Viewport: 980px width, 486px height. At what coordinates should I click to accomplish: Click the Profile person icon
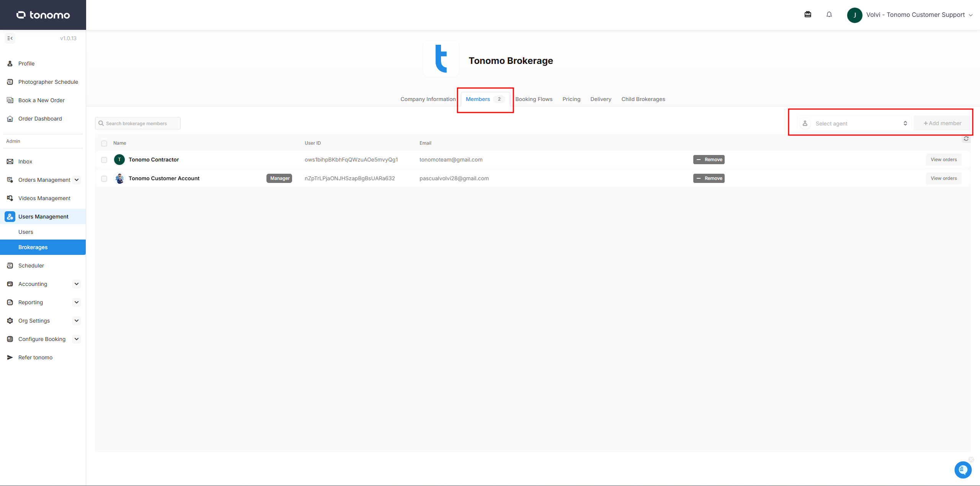[x=10, y=64]
